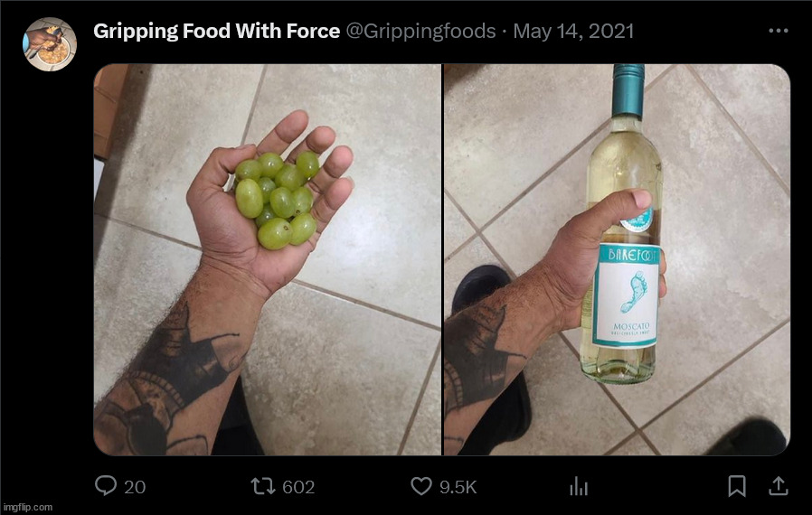This screenshot has width=812, height=515.
Task: Click the retweet count of 602
Action: tap(298, 488)
